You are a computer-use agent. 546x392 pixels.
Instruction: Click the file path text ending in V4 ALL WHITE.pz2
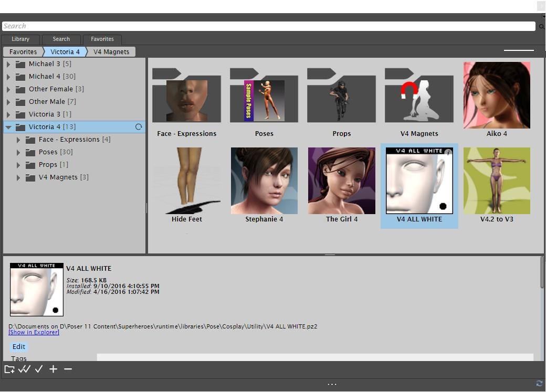163,326
